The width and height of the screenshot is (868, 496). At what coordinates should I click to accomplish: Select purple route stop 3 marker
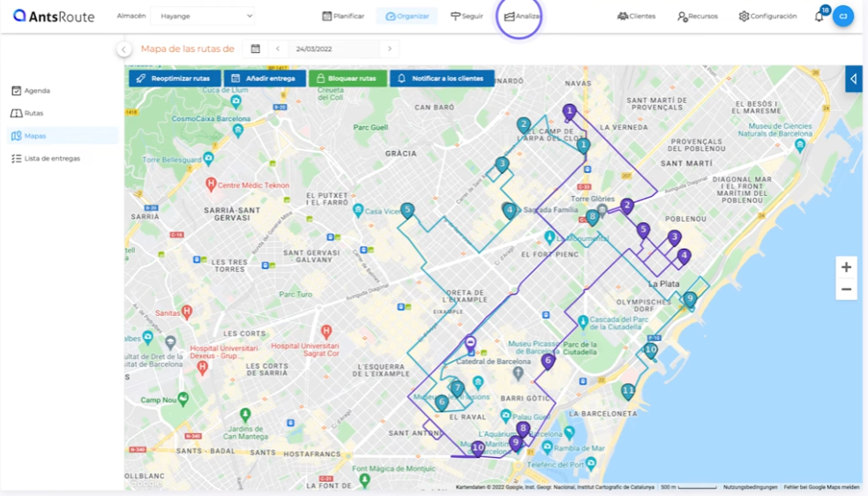pyautogui.click(x=674, y=238)
